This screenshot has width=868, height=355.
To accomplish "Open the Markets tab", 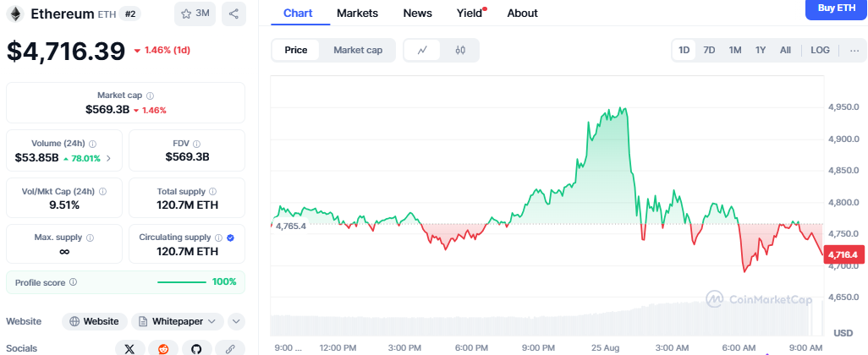I will click(x=358, y=14).
